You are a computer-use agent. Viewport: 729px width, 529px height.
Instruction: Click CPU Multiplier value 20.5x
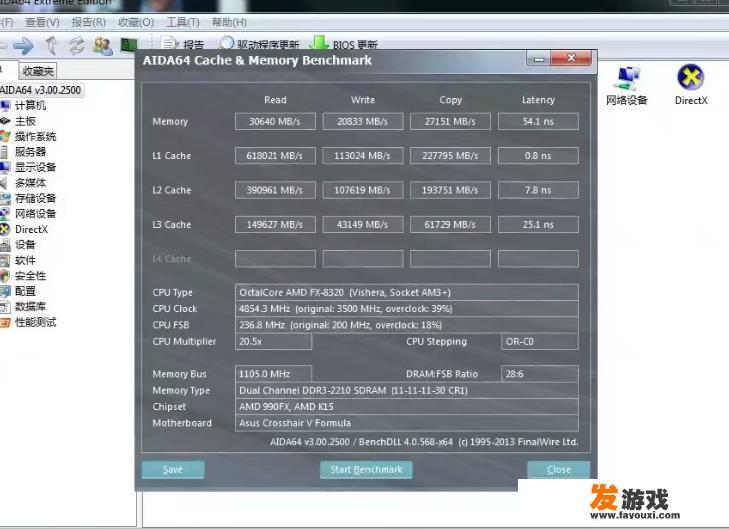273,341
